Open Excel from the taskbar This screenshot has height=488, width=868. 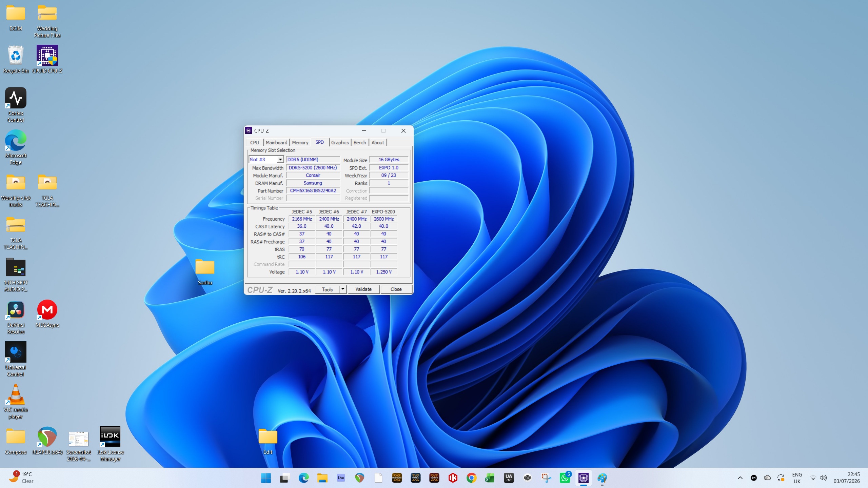pyautogui.click(x=490, y=478)
